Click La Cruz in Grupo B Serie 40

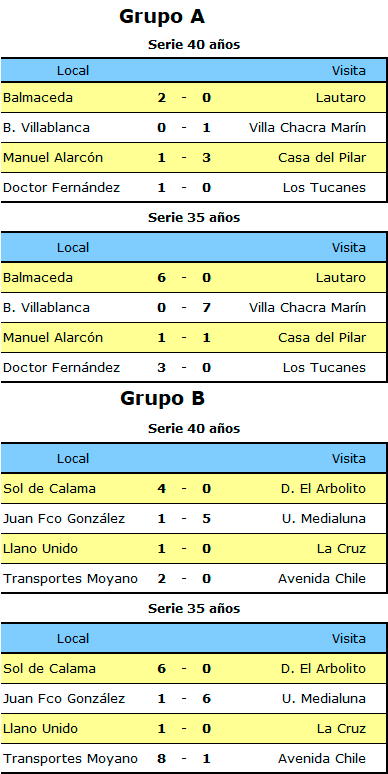(341, 549)
